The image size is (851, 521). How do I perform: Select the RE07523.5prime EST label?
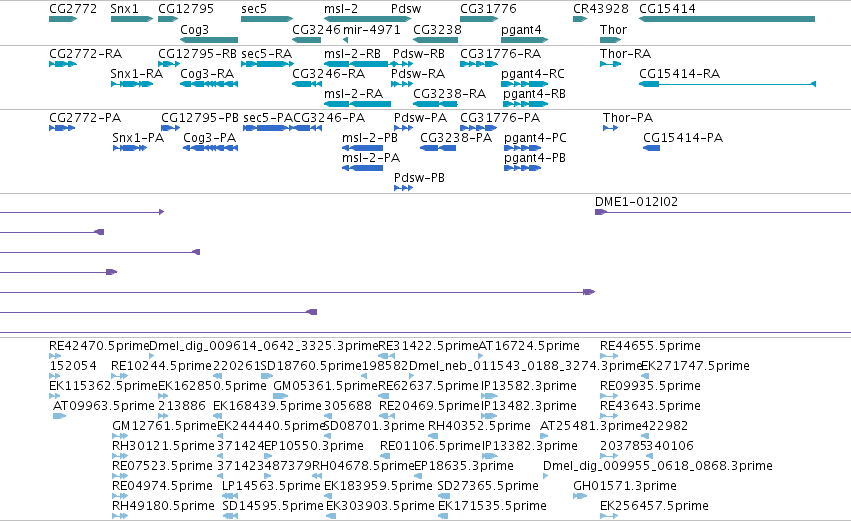[x=162, y=466]
